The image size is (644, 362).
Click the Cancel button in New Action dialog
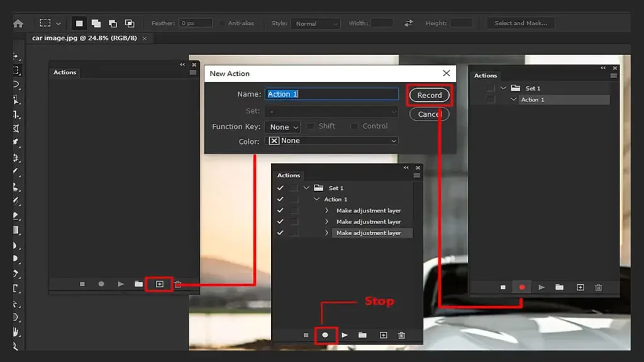[x=429, y=114]
